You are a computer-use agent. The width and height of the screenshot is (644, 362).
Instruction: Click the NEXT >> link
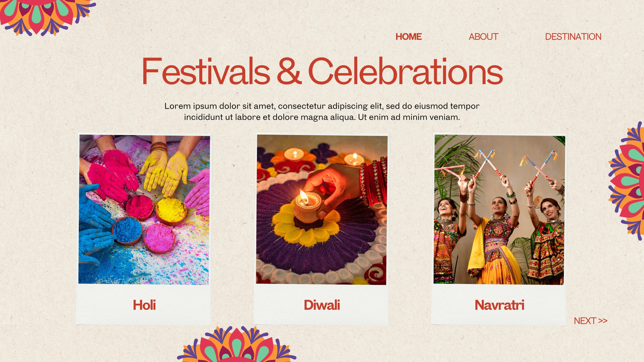pyautogui.click(x=590, y=321)
